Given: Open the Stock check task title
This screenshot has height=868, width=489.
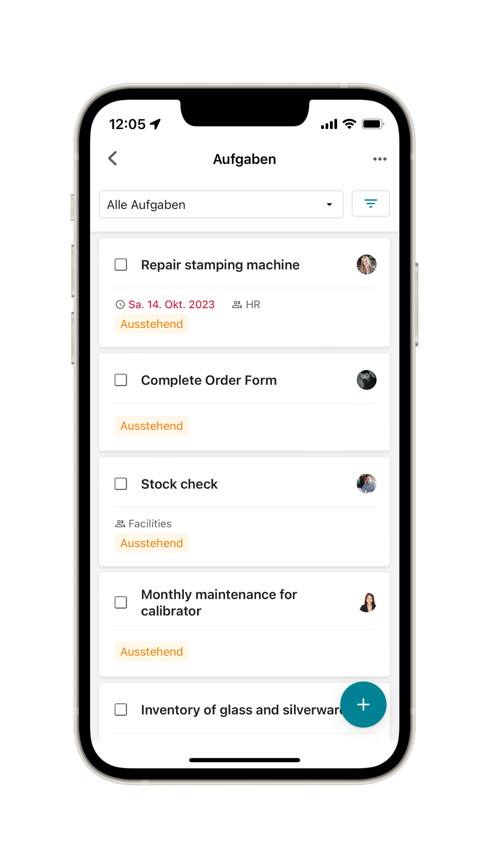Looking at the screenshot, I should 179,484.
